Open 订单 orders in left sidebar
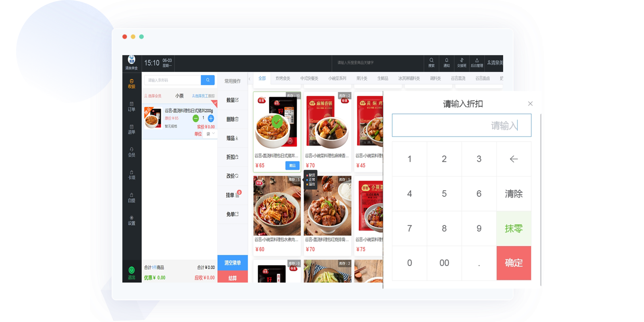Image resolution: width=644 pixels, height=322 pixels. (132, 106)
